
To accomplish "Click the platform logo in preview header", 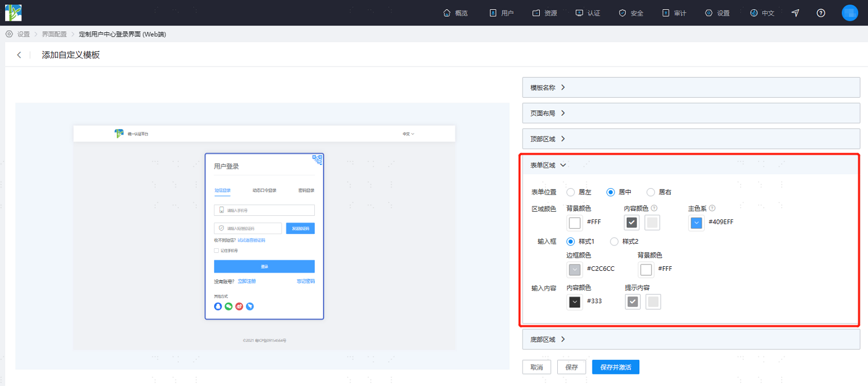I will coord(119,134).
